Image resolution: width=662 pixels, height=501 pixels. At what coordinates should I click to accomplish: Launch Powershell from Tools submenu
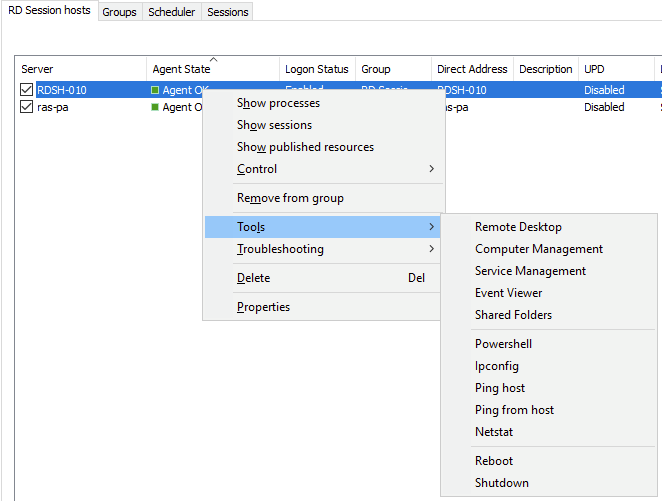pyautogui.click(x=549, y=344)
